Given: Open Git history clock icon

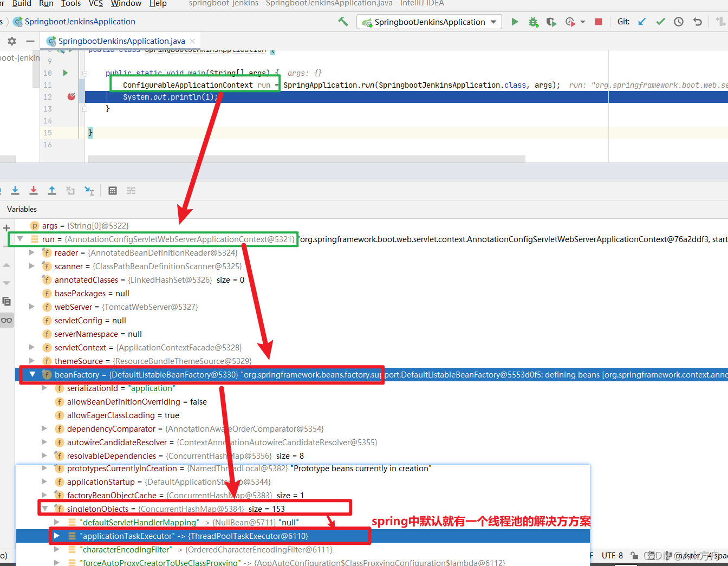Looking at the screenshot, I should coord(679,22).
